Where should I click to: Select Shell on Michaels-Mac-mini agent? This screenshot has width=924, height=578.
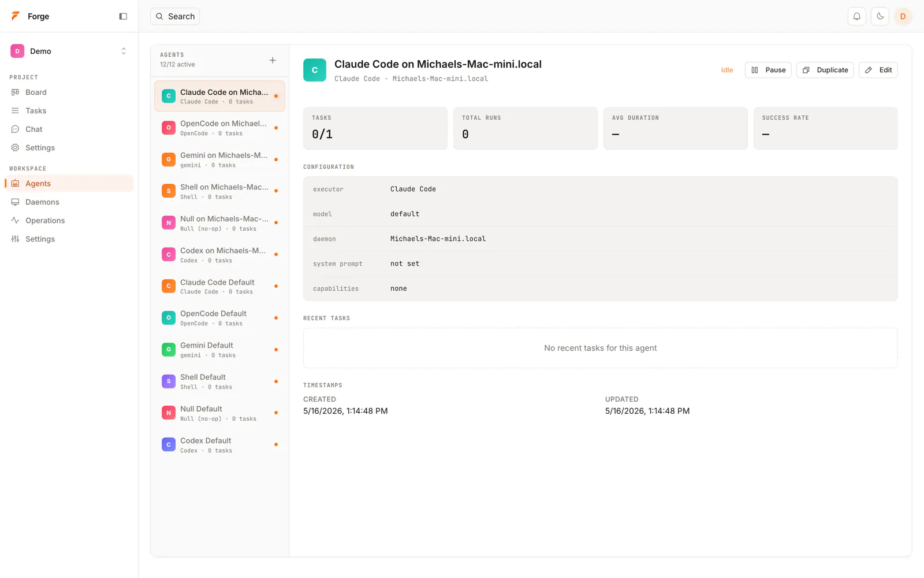[x=219, y=191]
